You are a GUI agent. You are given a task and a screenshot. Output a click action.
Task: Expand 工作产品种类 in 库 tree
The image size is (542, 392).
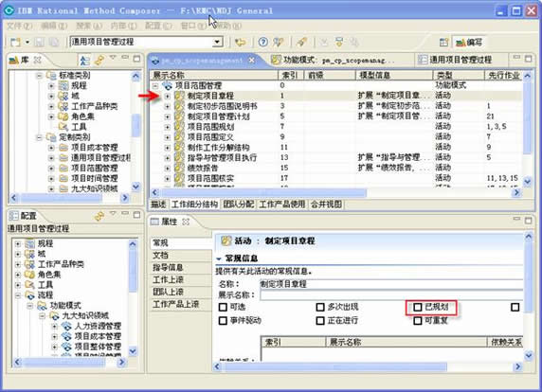51,106
